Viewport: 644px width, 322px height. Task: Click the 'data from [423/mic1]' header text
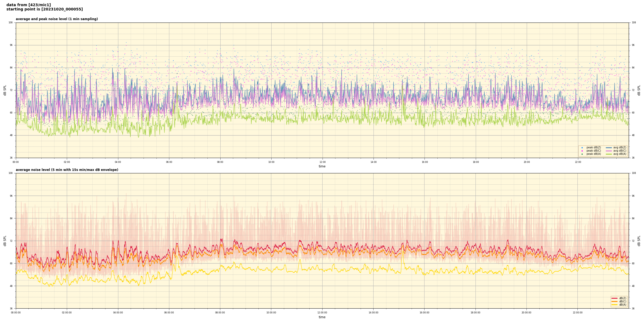tap(28, 5)
